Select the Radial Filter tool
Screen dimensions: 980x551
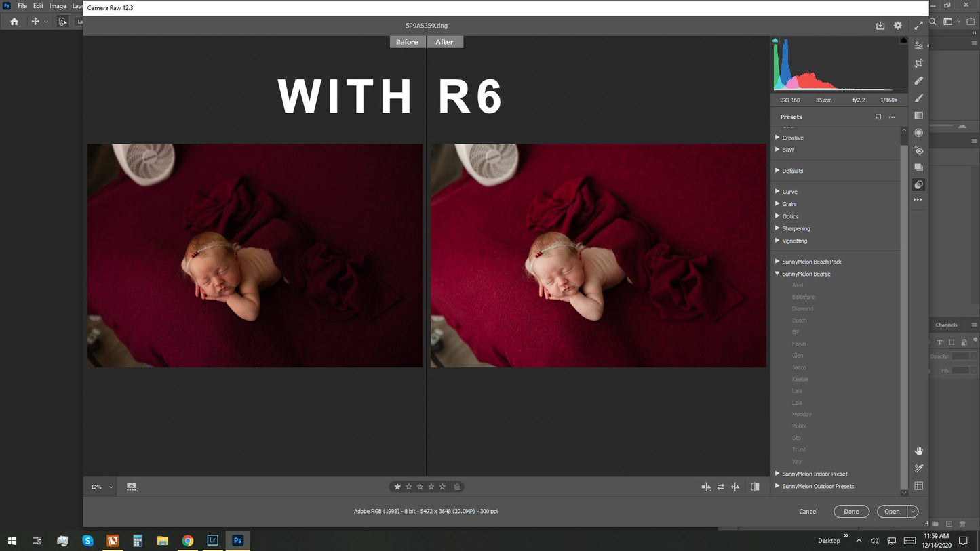coord(919,133)
